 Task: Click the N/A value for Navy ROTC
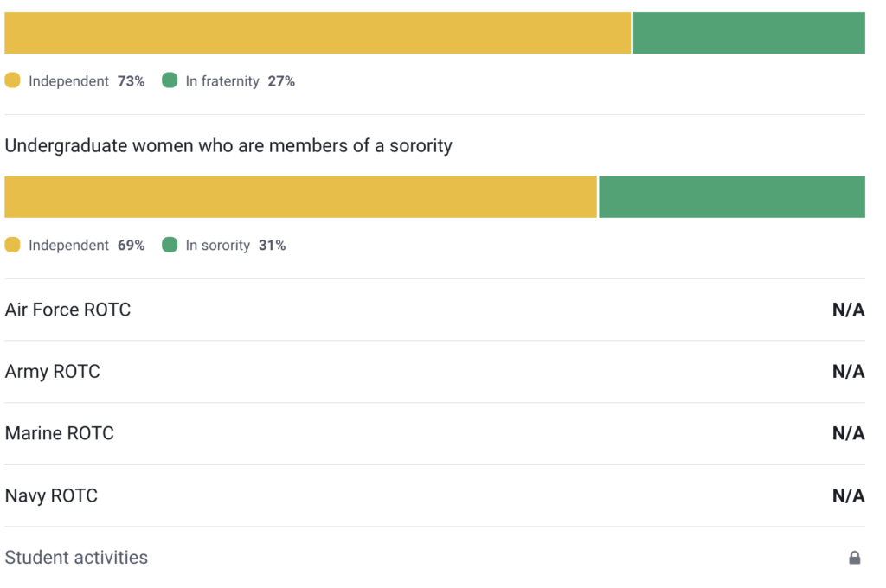click(x=848, y=495)
